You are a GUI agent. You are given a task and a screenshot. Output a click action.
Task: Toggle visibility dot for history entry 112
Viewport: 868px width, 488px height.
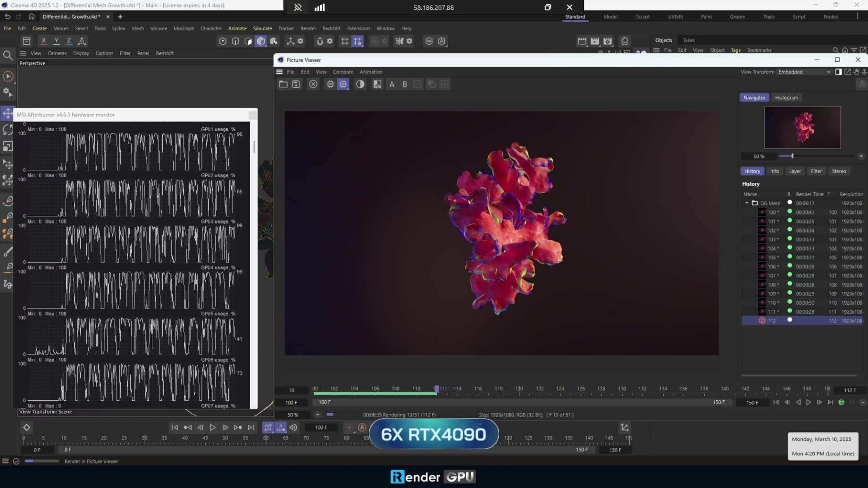click(x=790, y=320)
